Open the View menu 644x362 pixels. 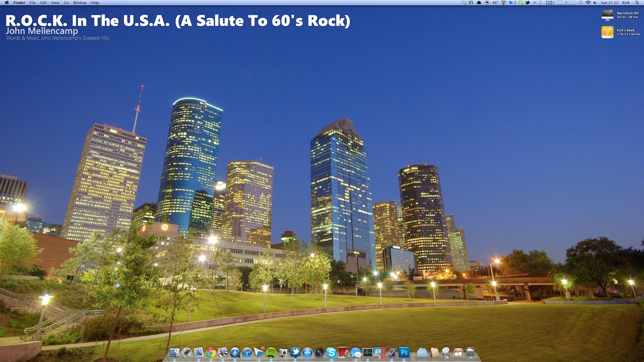point(55,3)
